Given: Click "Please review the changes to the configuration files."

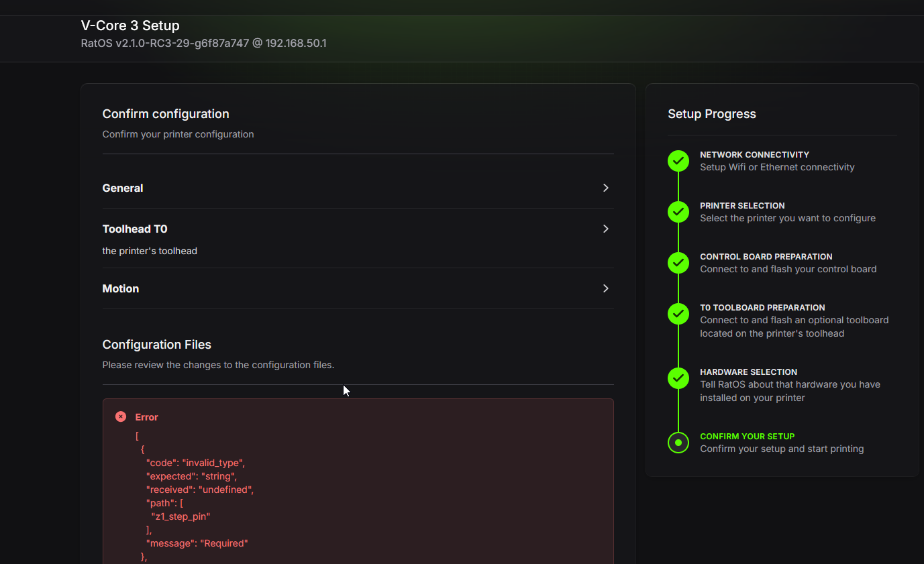Looking at the screenshot, I should [x=218, y=365].
